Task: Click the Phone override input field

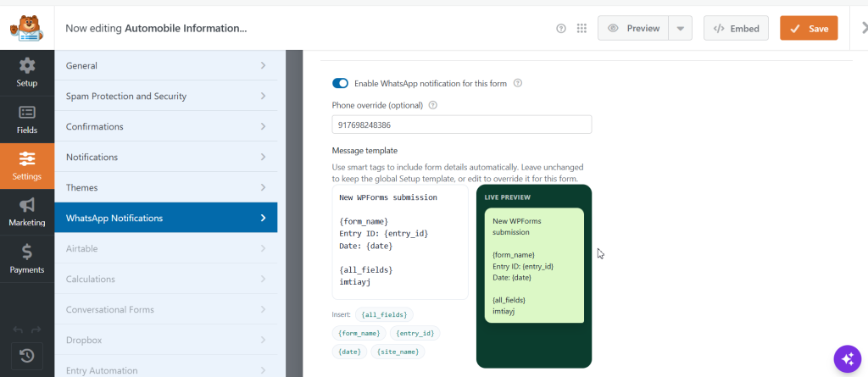Action: [462, 125]
